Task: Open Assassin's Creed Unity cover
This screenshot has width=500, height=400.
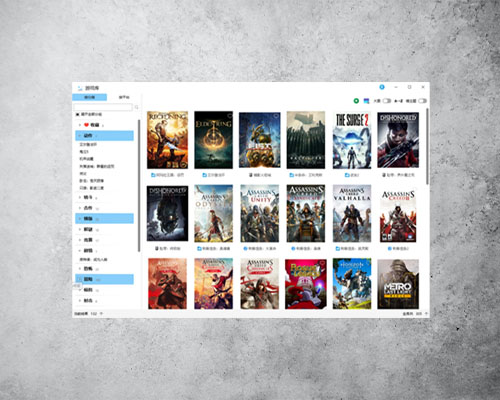Action: (x=260, y=213)
